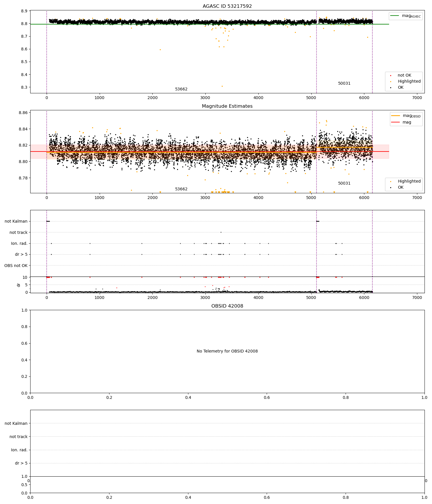
Task: Click the "Ion. rad." label in the third plot
Action: (x=19, y=243)
